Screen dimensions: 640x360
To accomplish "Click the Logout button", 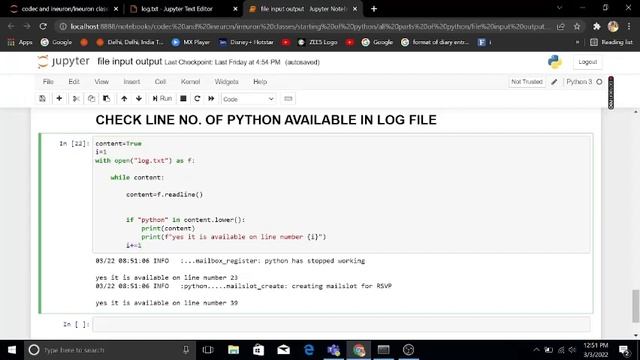I will 587,62.
